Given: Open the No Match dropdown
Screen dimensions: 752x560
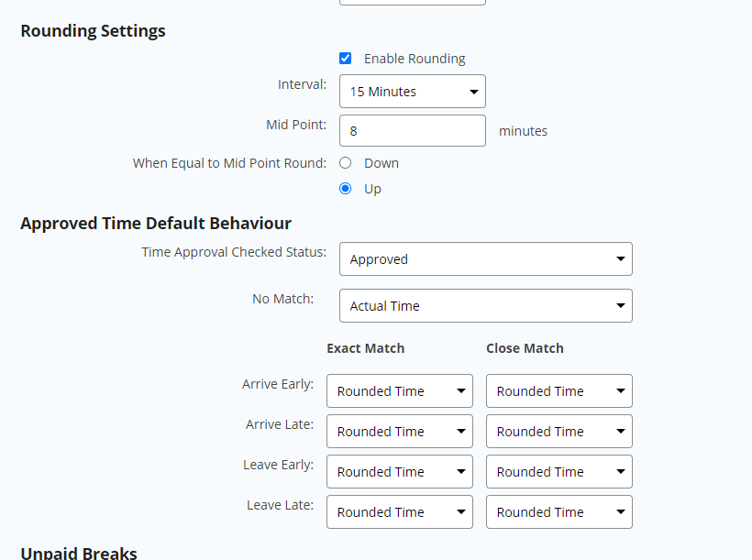Looking at the screenshot, I should coord(486,305).
